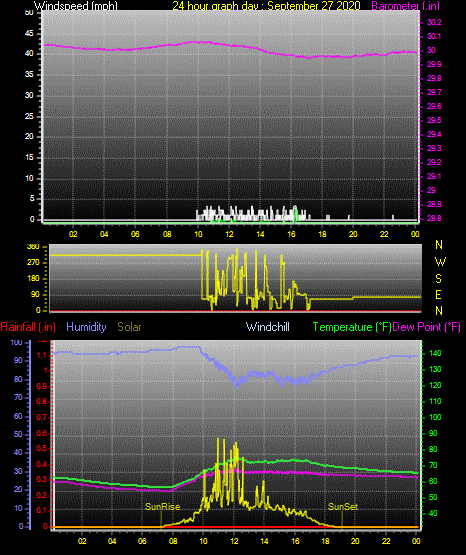Viewport: 466px width, 555px height.
Task: Click the SunRise marker label
Action: tap(162, 507)
